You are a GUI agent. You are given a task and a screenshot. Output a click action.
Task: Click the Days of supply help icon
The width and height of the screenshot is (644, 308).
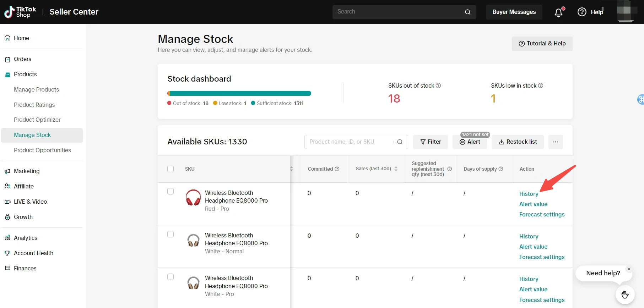point(501,169)
